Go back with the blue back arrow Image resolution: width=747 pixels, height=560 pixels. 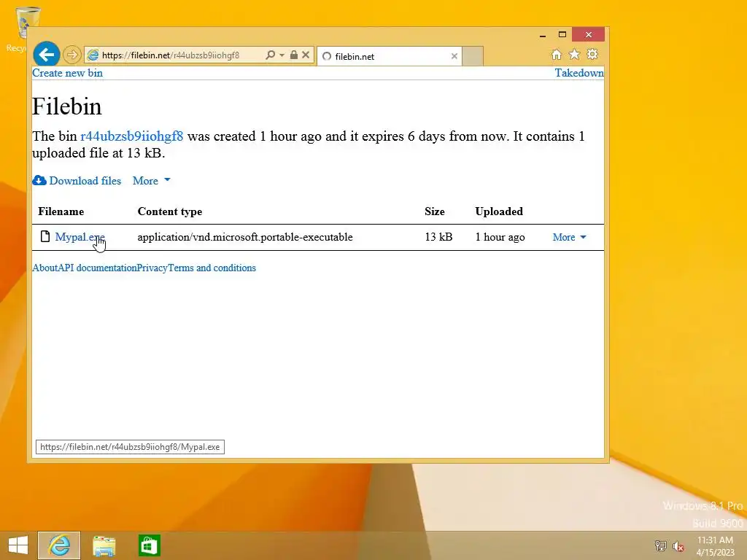(46, 54)
